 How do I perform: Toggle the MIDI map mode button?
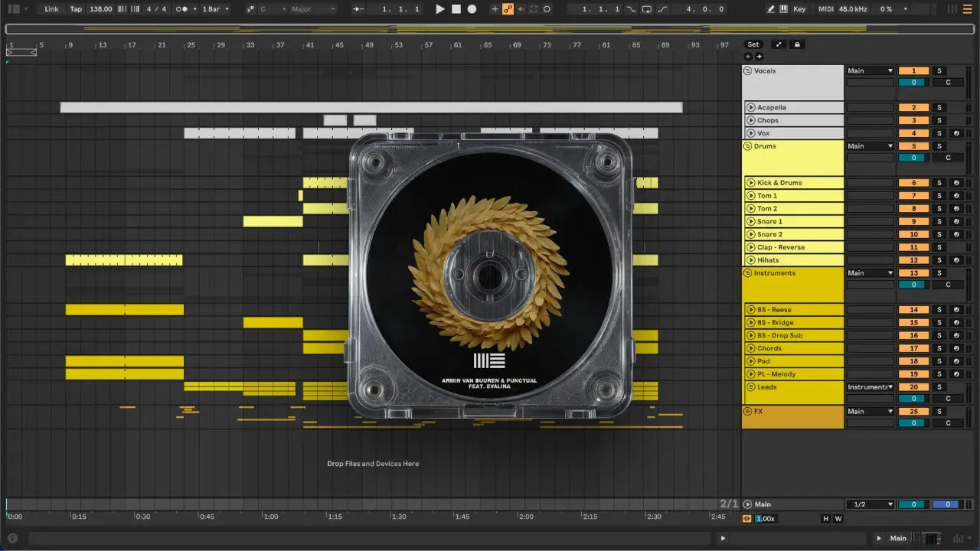825,9
